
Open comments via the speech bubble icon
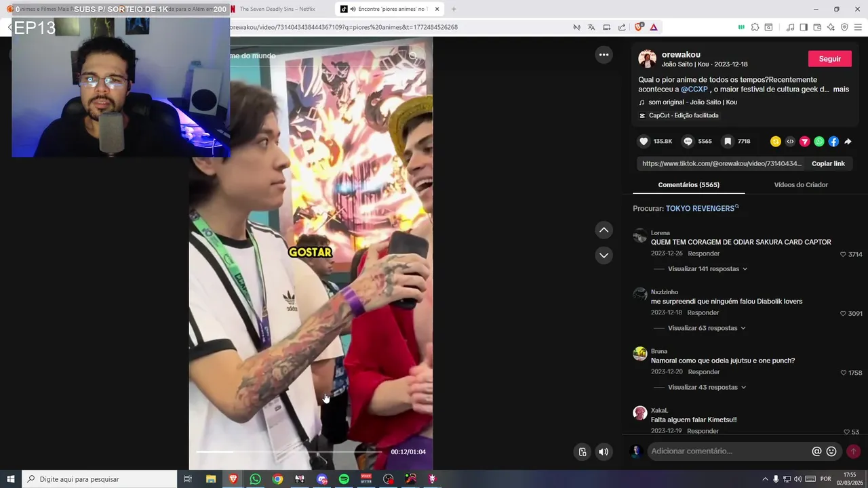click(x=688, y=142)
